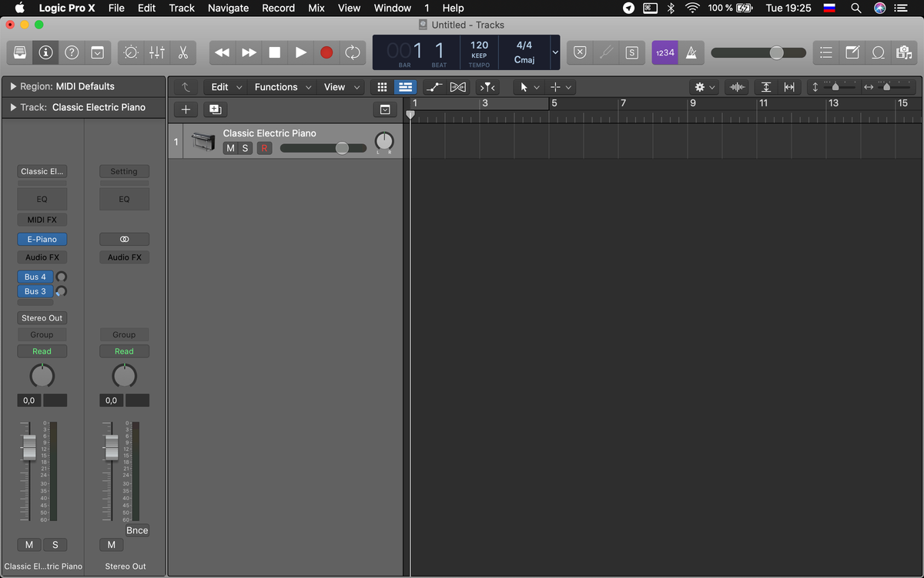Image resolution: width=924 pixels, height=578 pixels.
Task: Toggle the Metronome click button
Action: [x=691, y=52]
